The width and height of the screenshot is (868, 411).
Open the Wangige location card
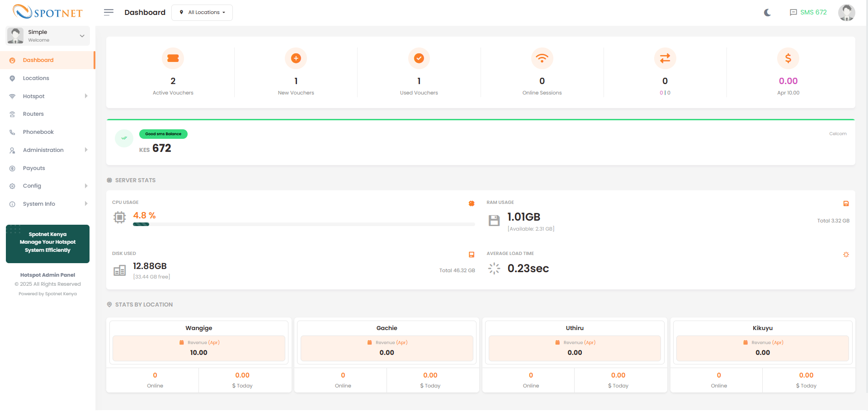[x=199, y=328]
